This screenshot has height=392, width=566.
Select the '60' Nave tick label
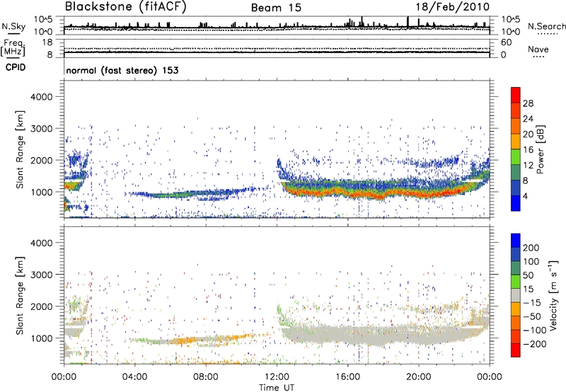506,42
